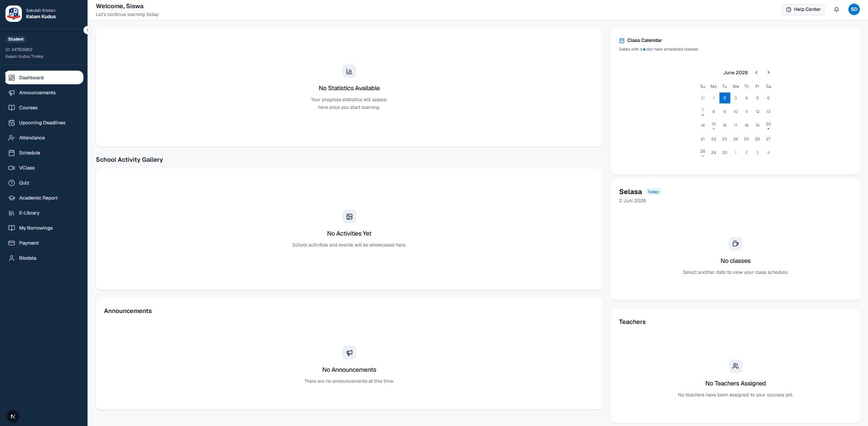This screenshot has height=426, width=868.
Task: Click the student ID 247639812 text
Action: point(19,50)
